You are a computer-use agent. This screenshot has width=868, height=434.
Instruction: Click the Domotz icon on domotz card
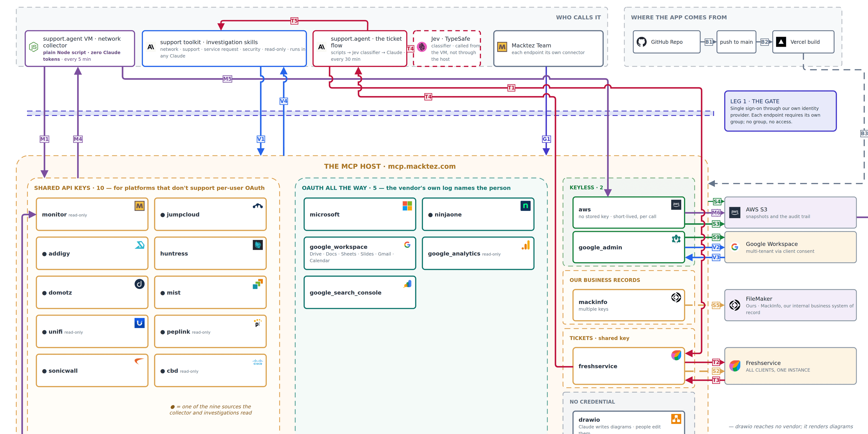coord(139,284)
